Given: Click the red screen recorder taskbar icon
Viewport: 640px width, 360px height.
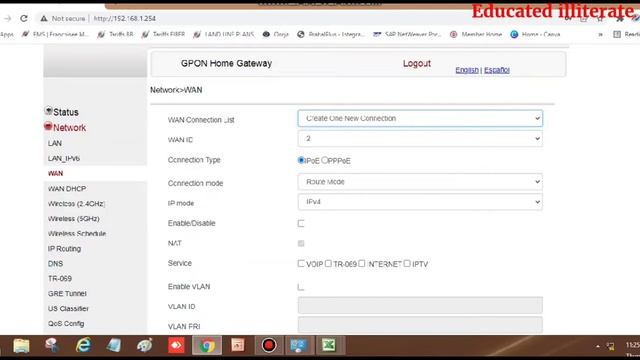Looking at the screenshot, I should (269, 345).
